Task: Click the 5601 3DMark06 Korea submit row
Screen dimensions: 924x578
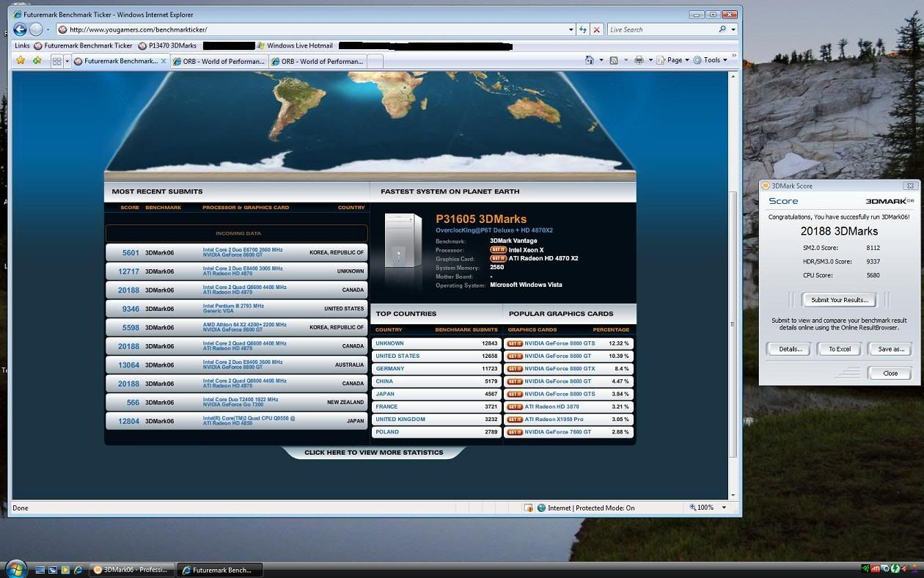Action: tap(237, 253)
